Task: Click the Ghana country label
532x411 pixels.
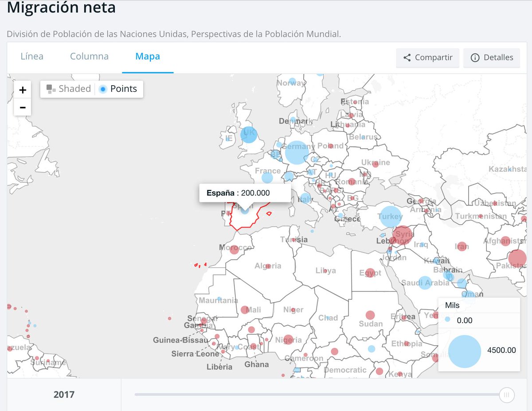Action: click(257, 364)
